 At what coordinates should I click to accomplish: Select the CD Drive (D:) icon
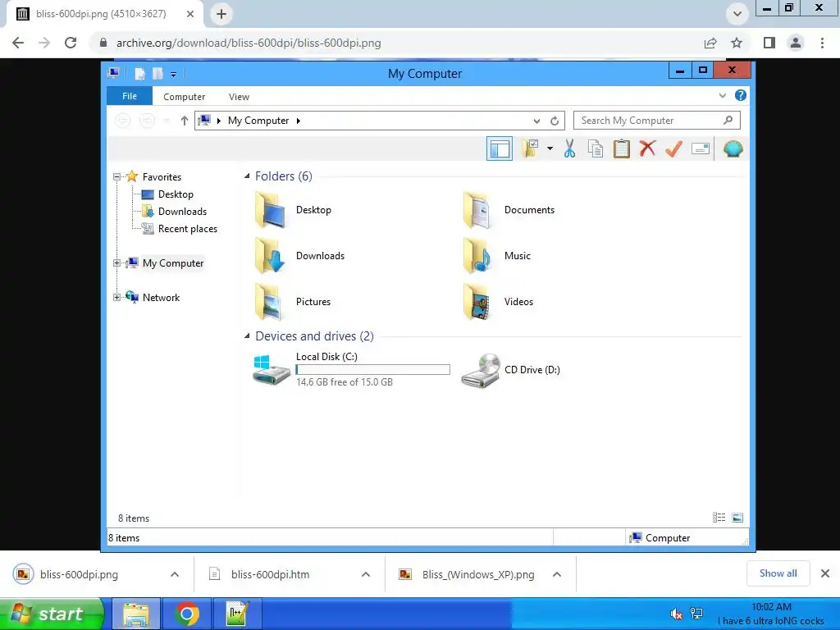pyautogui.click(x=481, y=370)
